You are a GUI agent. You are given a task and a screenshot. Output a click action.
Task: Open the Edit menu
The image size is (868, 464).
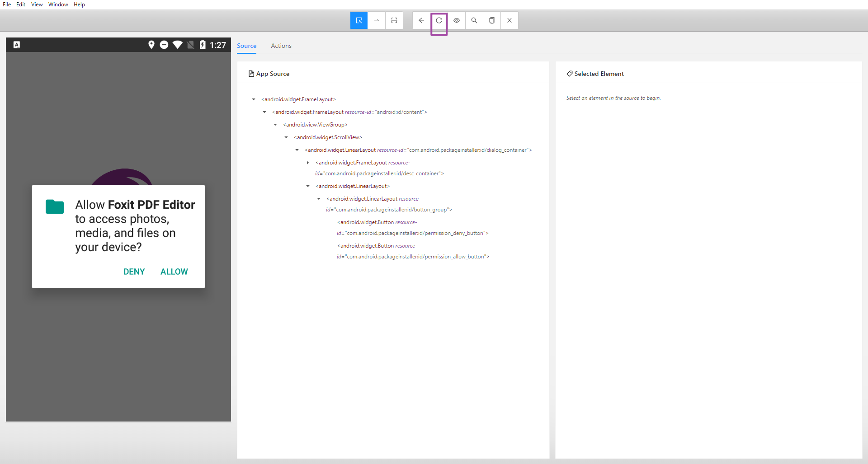click(x=21, y=5)
